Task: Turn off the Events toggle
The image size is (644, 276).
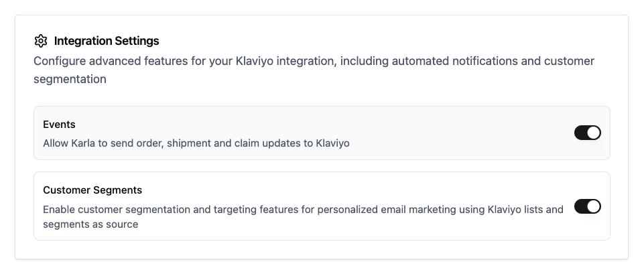Action: tap(587, 133)
